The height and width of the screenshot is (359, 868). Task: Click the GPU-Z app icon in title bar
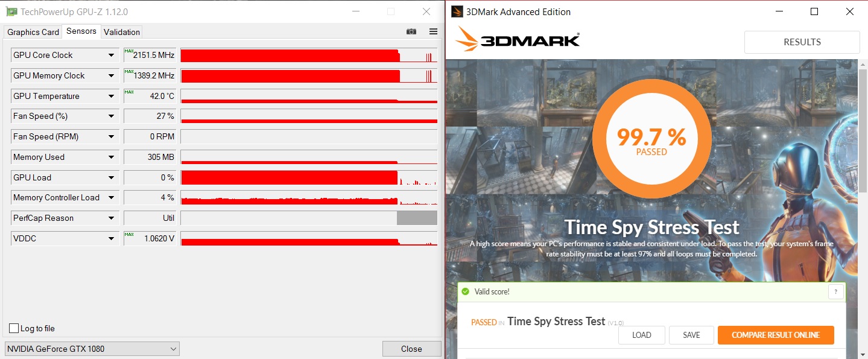click(x=11, y=11)
